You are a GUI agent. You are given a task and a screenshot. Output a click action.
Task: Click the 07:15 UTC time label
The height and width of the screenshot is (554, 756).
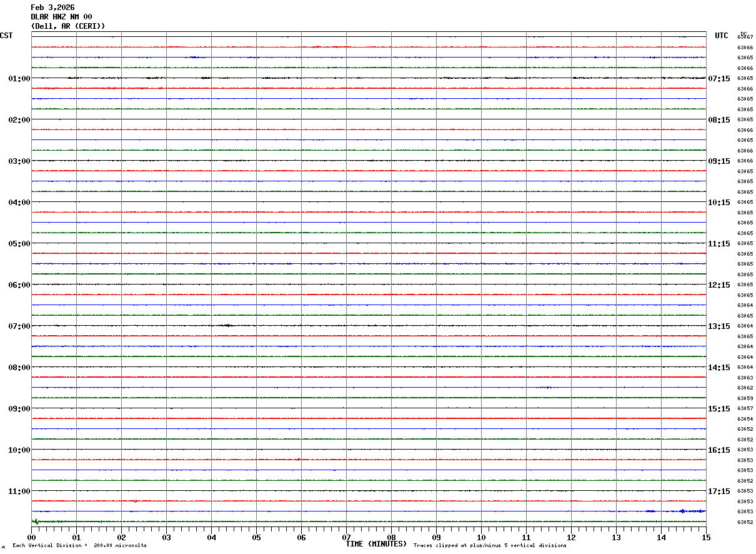[x=719, y=79]
